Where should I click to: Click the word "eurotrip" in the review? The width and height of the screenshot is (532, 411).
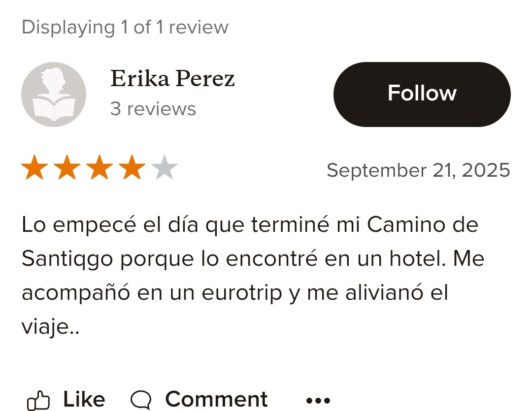pyautogui.click(x=242, y=293)
